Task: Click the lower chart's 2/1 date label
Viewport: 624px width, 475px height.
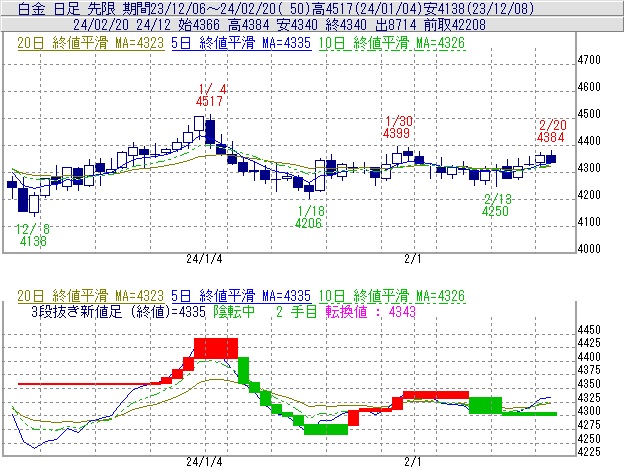Action: coord(413,462)
